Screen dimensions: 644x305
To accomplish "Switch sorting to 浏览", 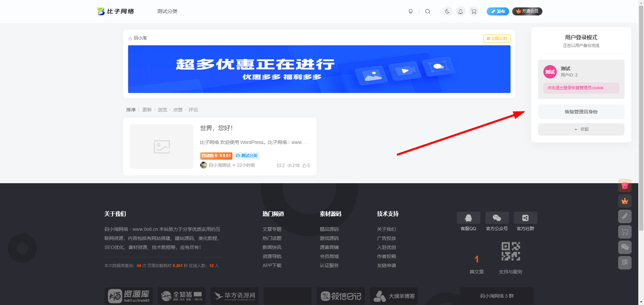I will 162,110.
